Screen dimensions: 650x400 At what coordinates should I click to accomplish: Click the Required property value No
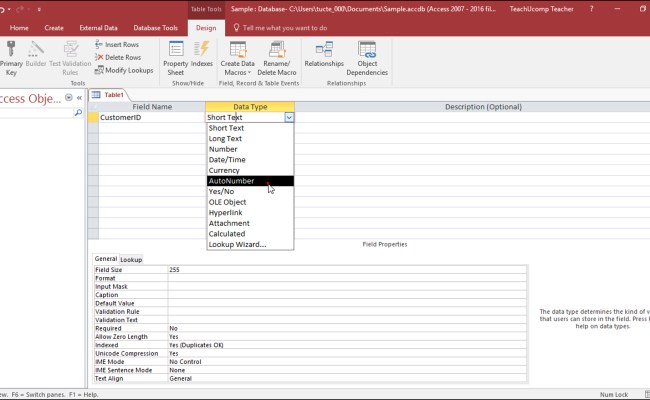[347, 328]
